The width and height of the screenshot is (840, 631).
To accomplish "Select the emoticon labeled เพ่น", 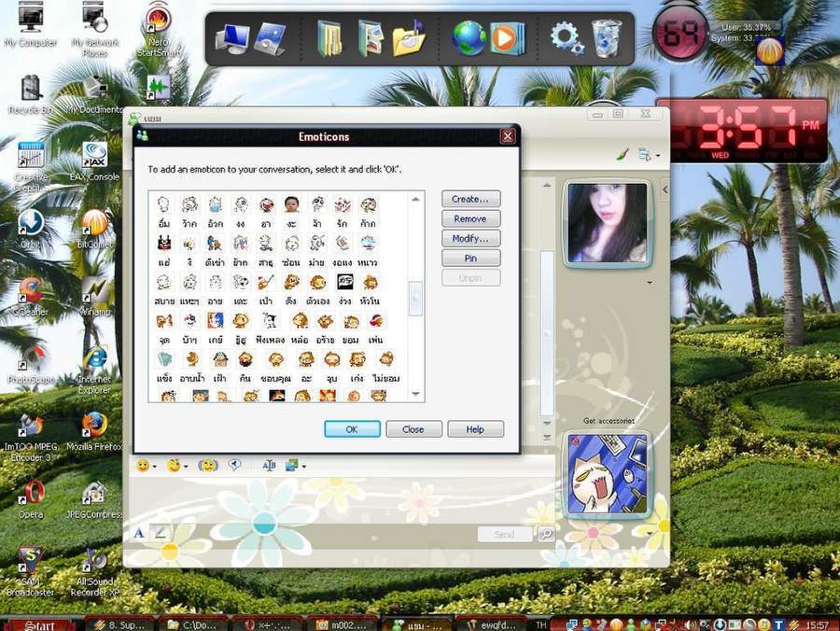I will point(375,320).
